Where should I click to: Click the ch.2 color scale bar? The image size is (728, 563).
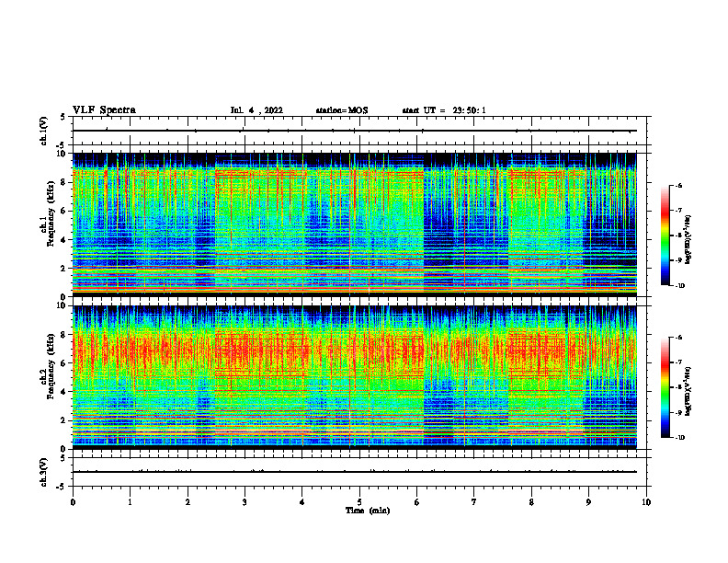[x=665, y=387]
